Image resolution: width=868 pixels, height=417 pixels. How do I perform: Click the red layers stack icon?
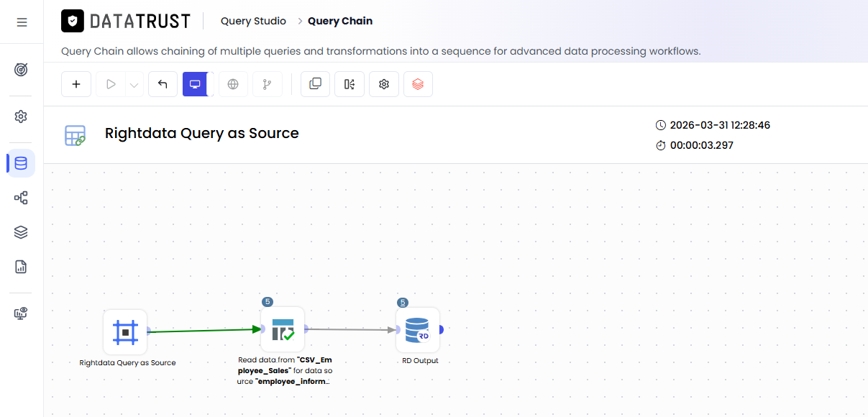(418, 84)
